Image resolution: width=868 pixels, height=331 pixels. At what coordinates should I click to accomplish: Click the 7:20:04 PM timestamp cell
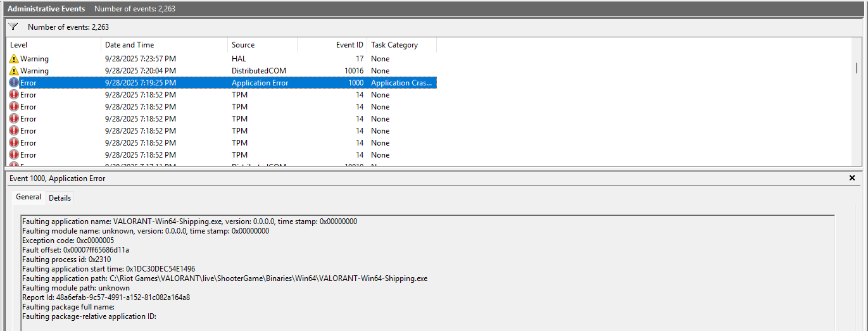pos(141,71)
